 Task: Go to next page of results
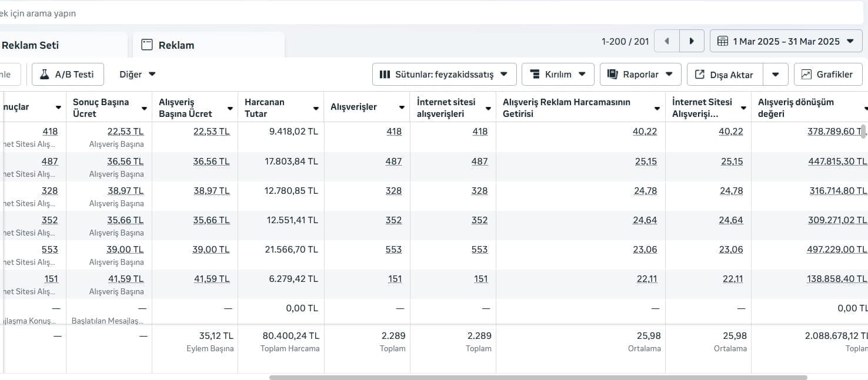(x=692, y=41)
